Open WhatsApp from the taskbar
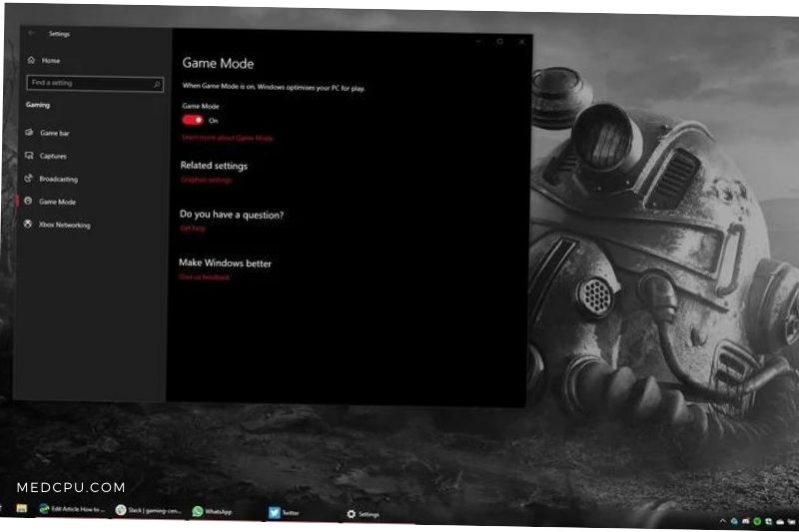The image size is (799, 532). (212, 511)
